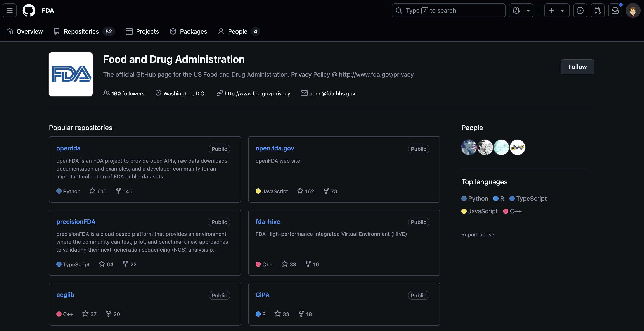This screenshot has width=644, height=331.
Task: Open the hamburger navigation menu
Action: pos(9,10)
